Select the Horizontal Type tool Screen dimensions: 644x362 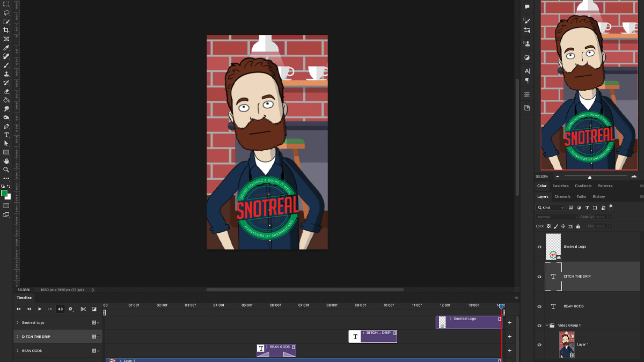coord(6,135)
